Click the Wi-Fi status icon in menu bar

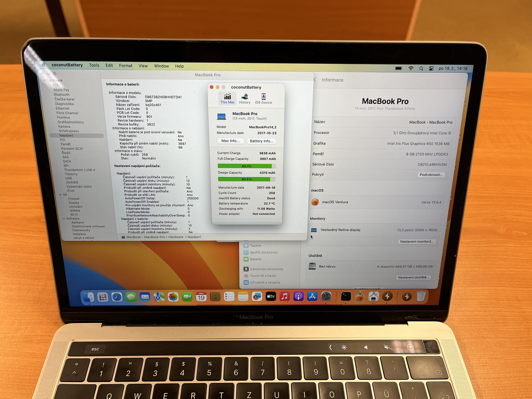pyautogui.click(x=411, y=68)
